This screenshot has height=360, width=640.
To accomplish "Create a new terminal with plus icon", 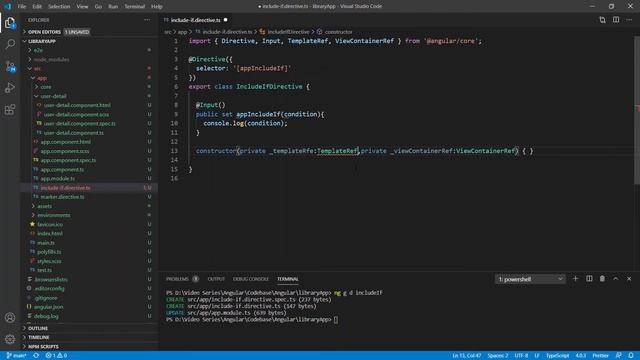I will (576, 279).
